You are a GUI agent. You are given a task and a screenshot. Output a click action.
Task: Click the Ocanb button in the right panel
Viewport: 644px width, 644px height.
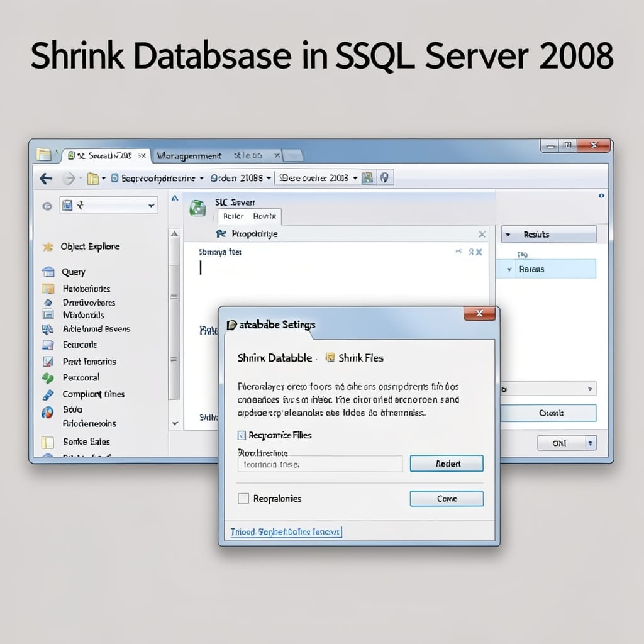(x=548, y=413)
